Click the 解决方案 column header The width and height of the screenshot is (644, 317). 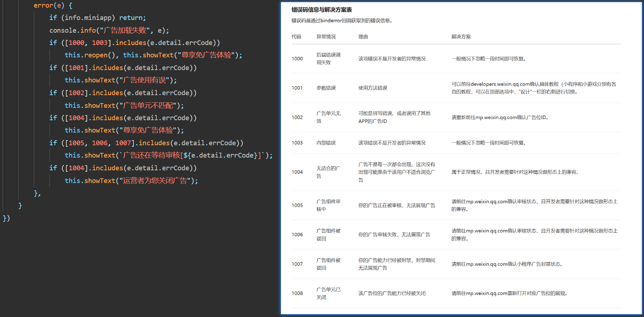461,37
